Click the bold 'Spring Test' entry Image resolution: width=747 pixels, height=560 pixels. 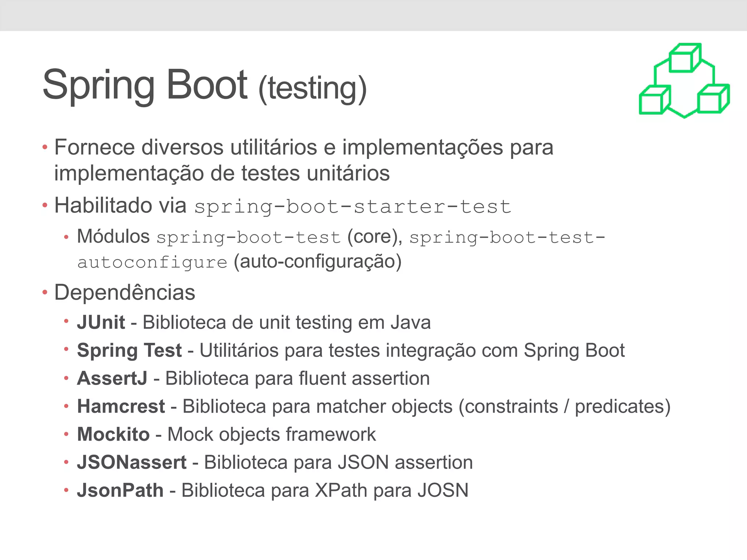pos(129,351)
